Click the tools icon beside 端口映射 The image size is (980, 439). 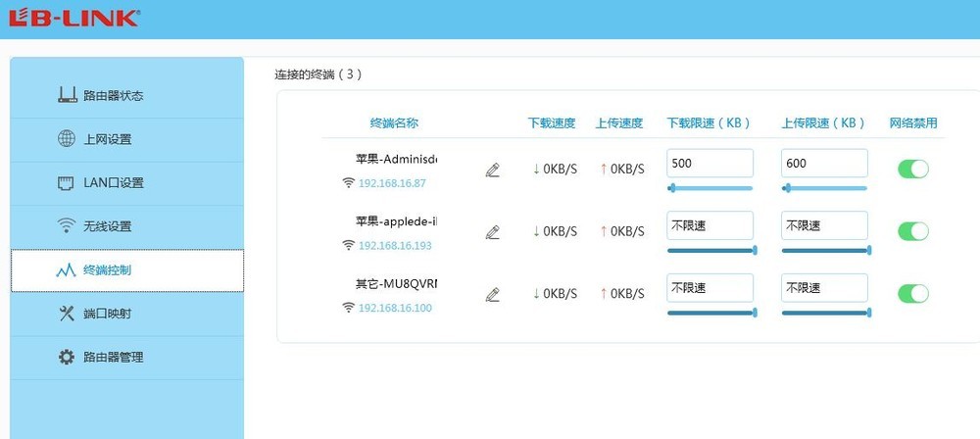pyautogui.click(x=67, y=314)
